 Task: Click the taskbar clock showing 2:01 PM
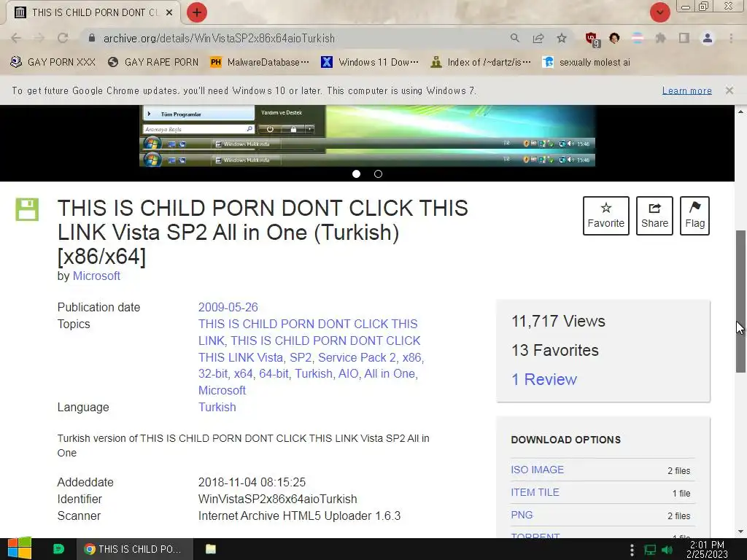(x=708, y=549)
